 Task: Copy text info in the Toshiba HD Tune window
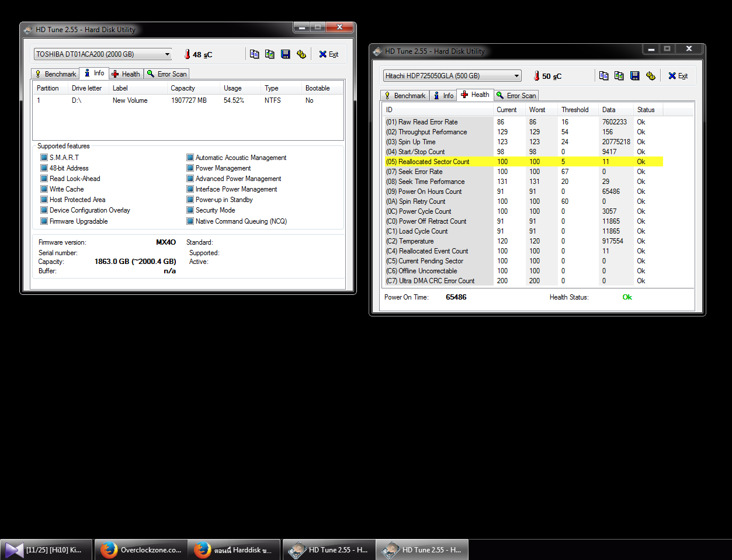(x=254, y=54)
